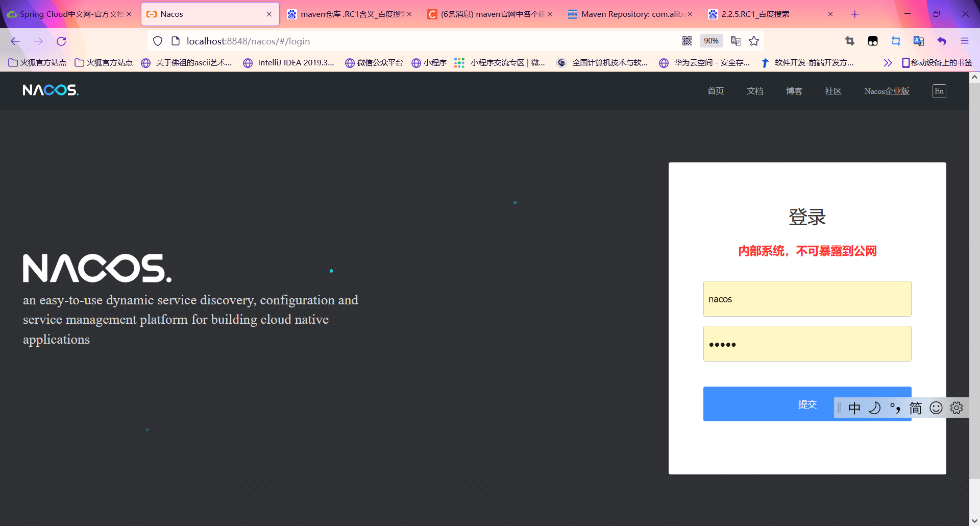Open first 火狐官方站点 bookmark folder
The width and height of the screenshot is (980, 526).
(38, 63)
